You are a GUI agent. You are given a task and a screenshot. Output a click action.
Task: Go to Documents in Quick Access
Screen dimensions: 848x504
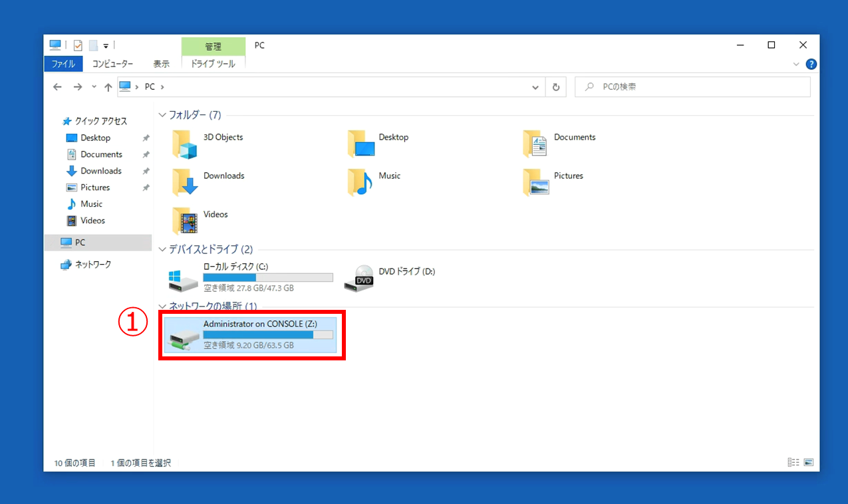tap(101, 154)
